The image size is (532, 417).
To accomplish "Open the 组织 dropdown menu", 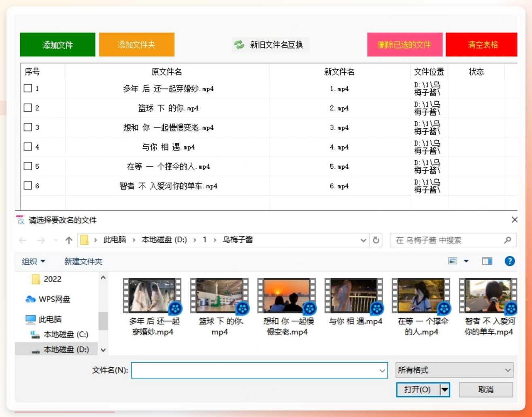I will 33,261.
